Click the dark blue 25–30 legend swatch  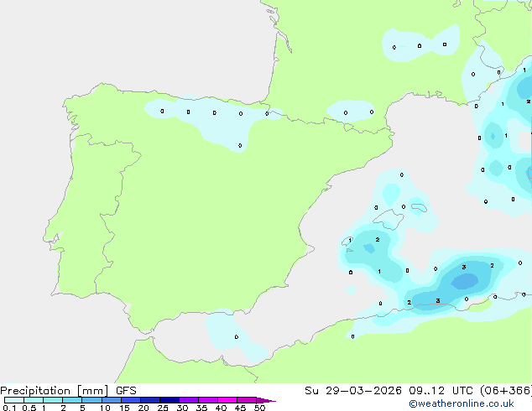click(170, 400)
